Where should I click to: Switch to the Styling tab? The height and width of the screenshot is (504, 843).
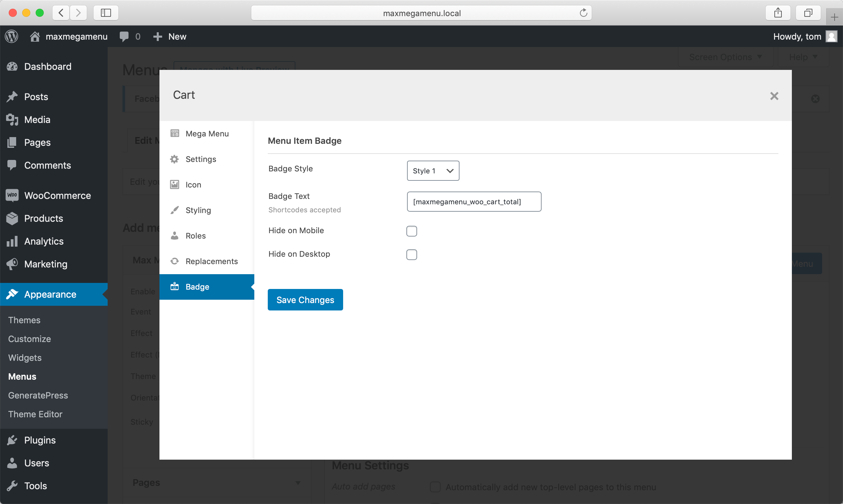click(x=198, y=210)
